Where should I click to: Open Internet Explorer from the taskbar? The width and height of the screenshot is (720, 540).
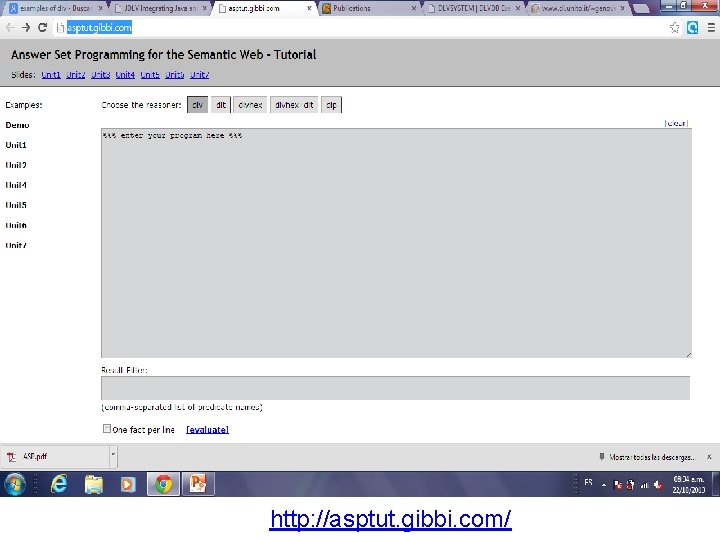click(x=59, y=484)
